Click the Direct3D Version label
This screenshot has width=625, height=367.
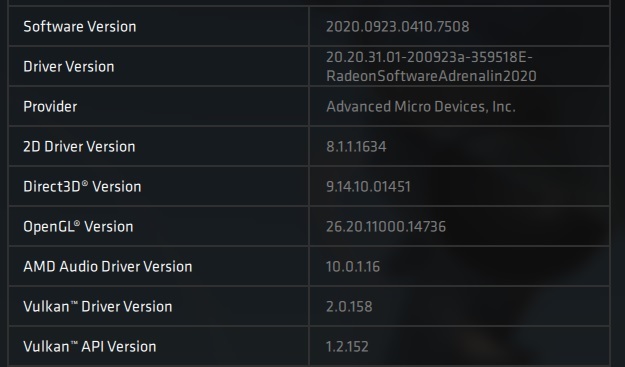pos(82,186)
